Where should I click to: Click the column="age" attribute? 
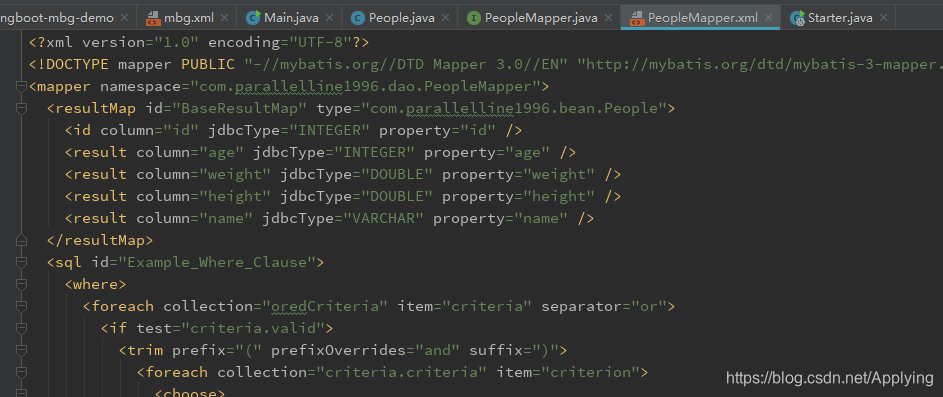coord(191,152)
